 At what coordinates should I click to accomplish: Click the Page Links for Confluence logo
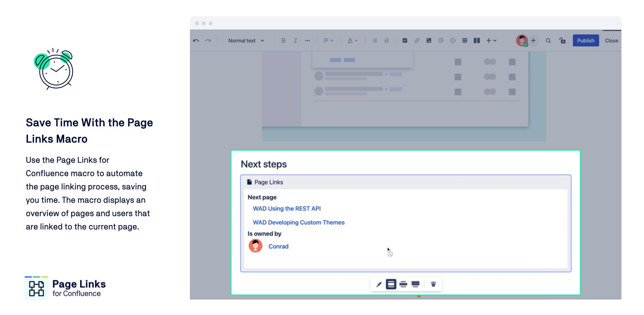coord(65,288)
